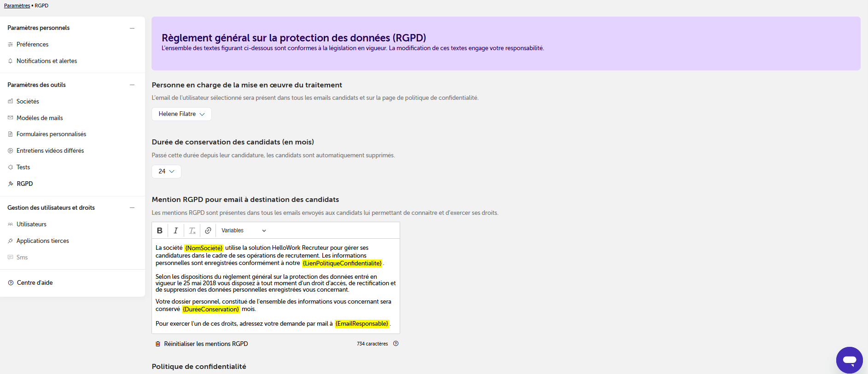Click the trash icon for Réinitialiser
This screenshot has width=868, height=374.
tap(158, 344)
